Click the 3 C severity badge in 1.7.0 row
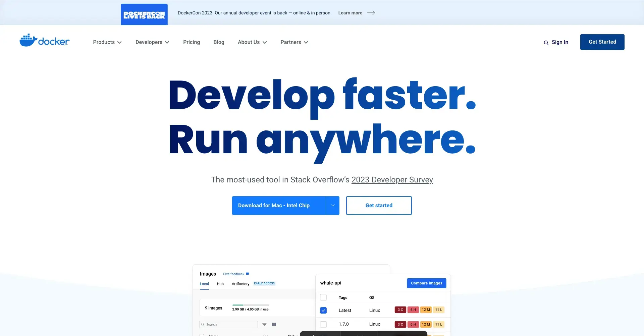 400,324
